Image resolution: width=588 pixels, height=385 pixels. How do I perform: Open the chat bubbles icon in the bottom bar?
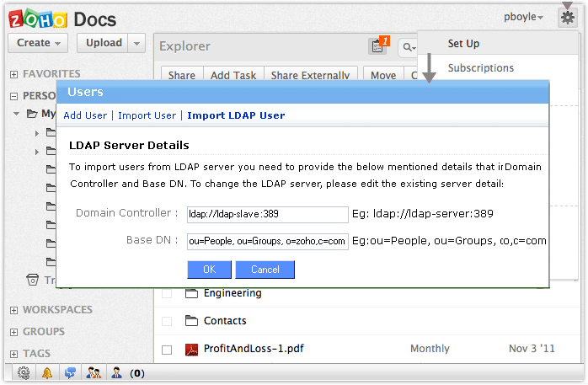(x=70, y=373)
